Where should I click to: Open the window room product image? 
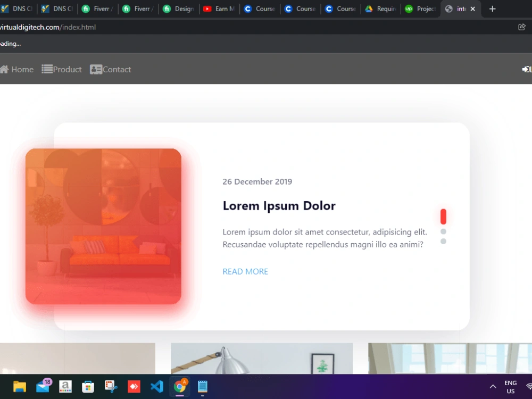[450, 358]
